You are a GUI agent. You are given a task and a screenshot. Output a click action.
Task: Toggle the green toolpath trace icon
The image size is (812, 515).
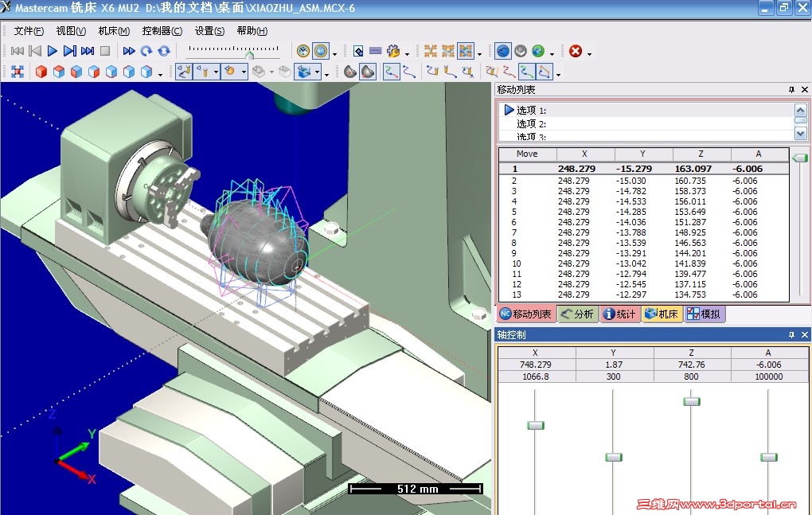pos(391,72)
